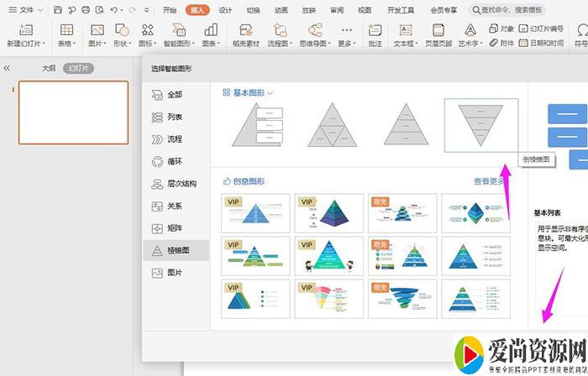Image resolution: width=588 pixels, height=376 pixels.
Task: Open the 文件 (File) menu dropdown
Action: tap(32, 10)
